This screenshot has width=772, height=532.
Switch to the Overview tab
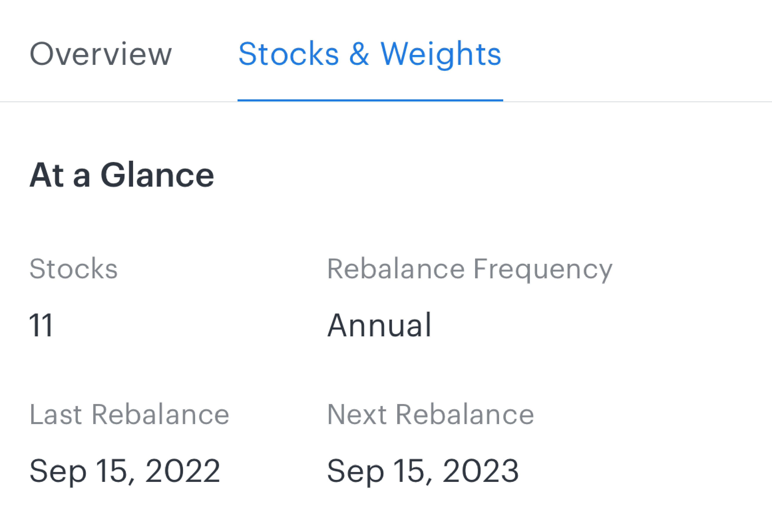101,54
